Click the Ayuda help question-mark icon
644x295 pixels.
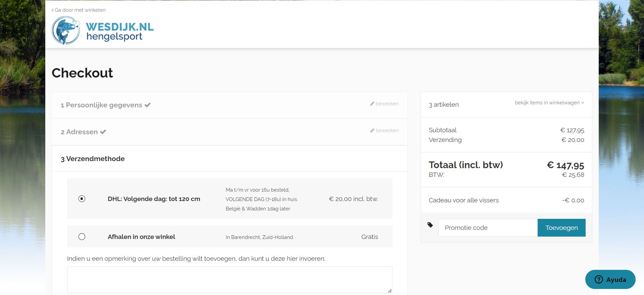click(x=599, y=280)
